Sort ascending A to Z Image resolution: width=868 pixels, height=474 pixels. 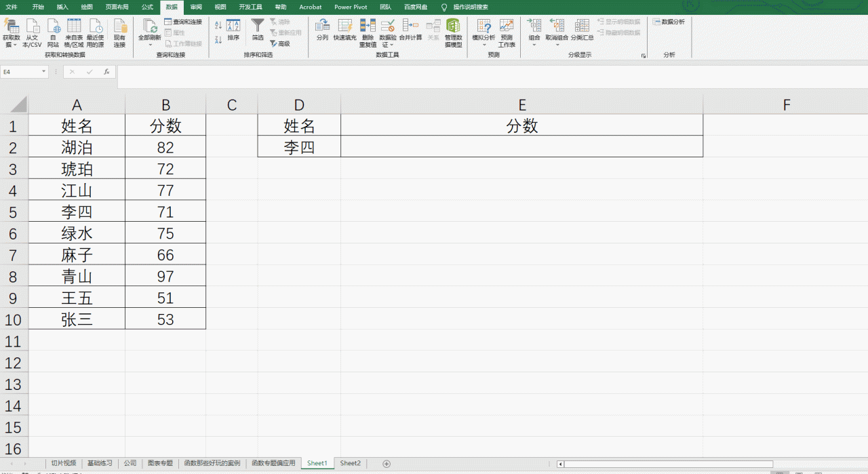coord(218,25)
